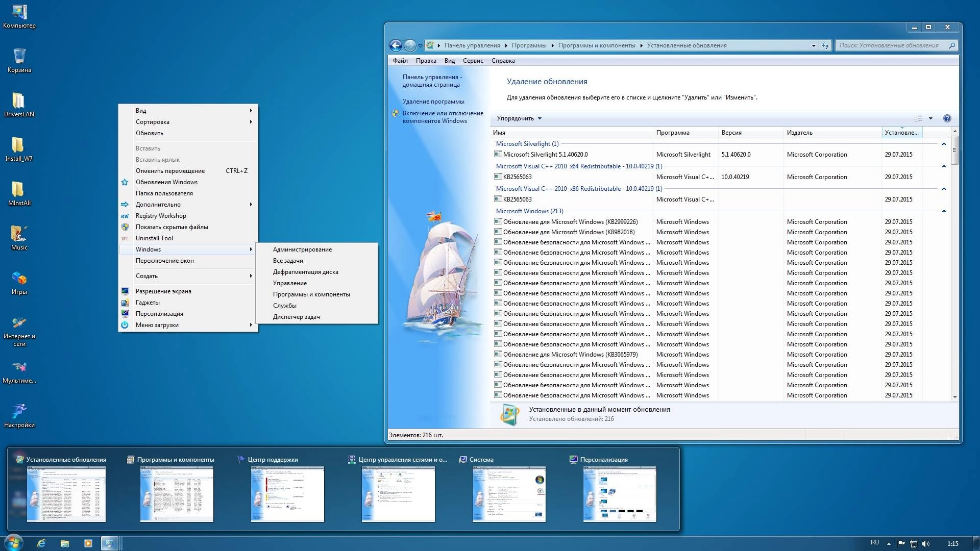The image size is (980, 551).
Task: Open Windows Explorer from taskbar
Action: [x=65, y=543]
